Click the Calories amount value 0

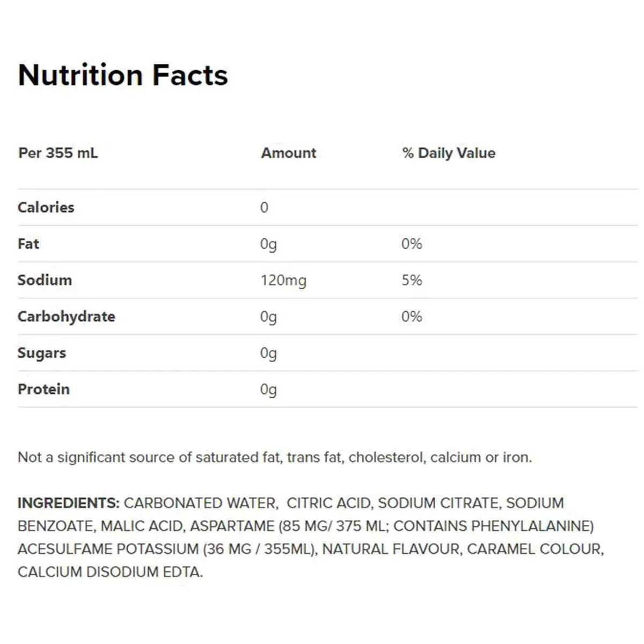[x=264, y=208]
